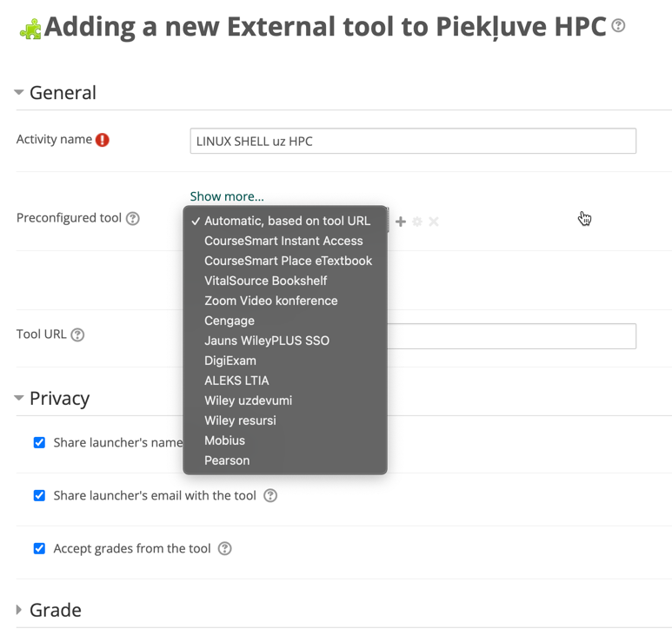Choose CourseSmart Place eTextbook option
672x642 pixels.
point(285,261)
